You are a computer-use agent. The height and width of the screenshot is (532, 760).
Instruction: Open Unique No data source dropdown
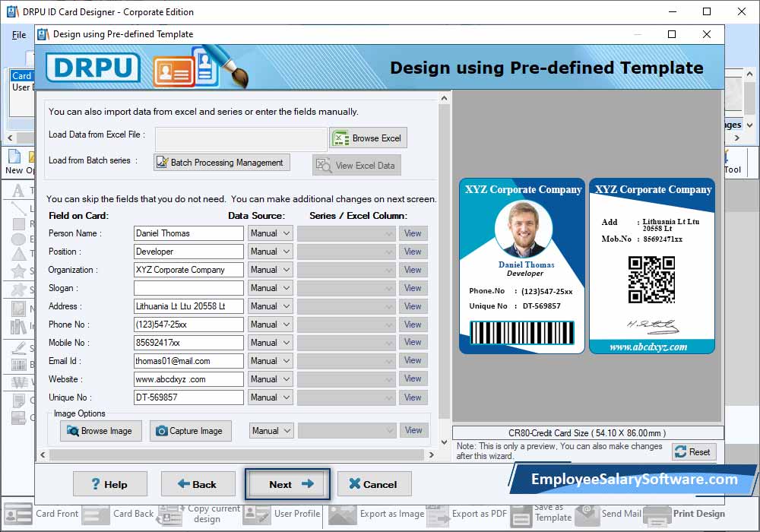(x=270, y=397)
